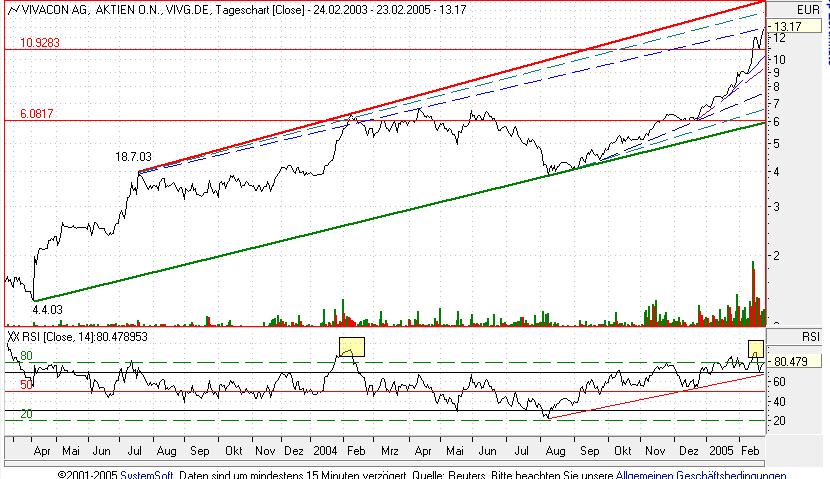Click the RSI label on the right axis
This screenshot has width=830, height=479.
click(x=810, y=336)
